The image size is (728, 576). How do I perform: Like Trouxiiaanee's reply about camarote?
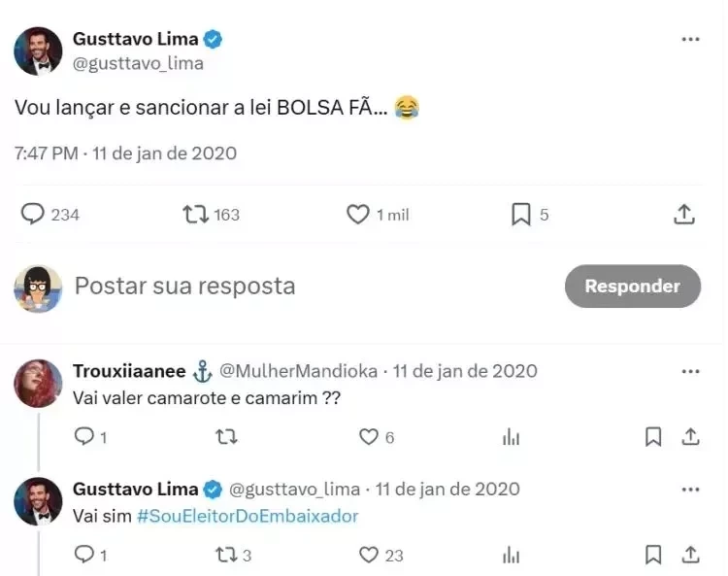pos(369,437)
